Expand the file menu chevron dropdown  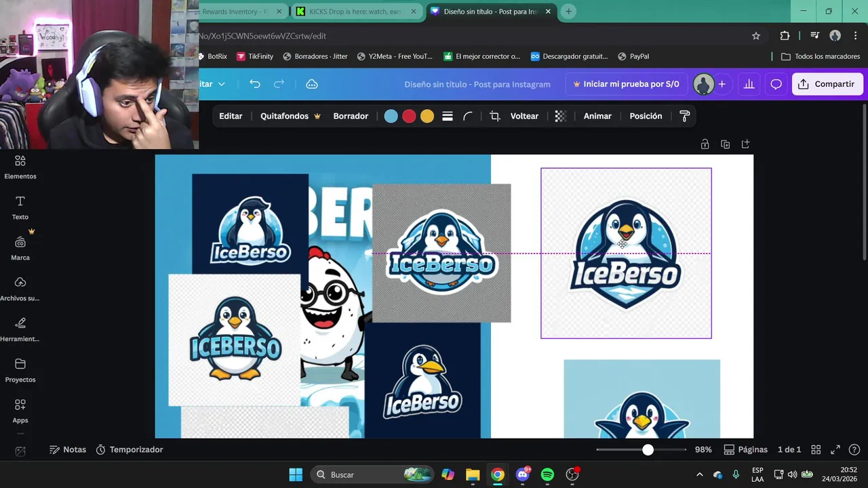click(221, 84)
